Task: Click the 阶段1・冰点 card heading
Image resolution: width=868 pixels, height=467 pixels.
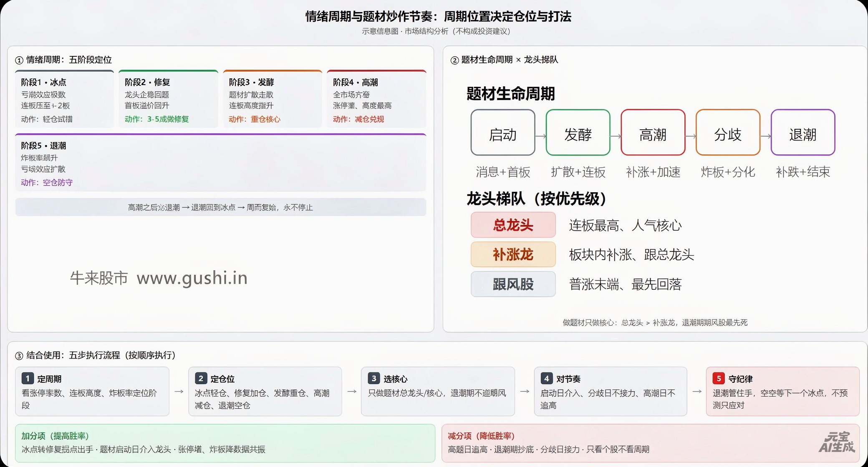Action: [44, 82]
